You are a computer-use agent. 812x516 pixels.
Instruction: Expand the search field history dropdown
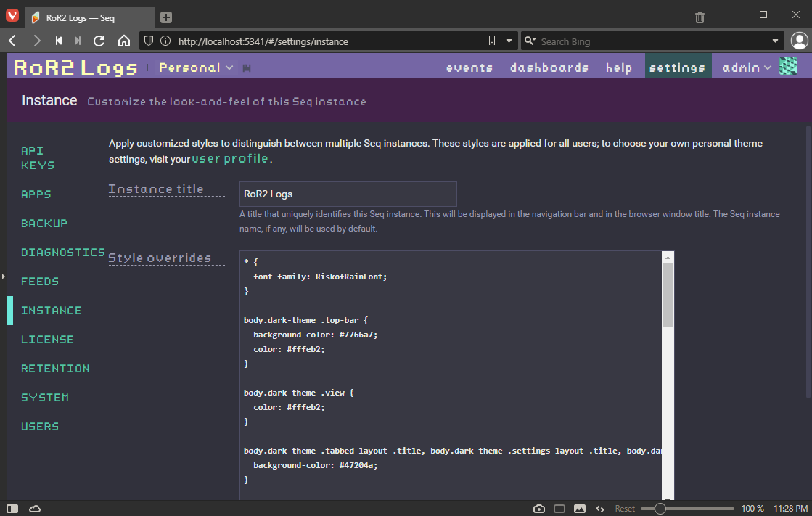point(775,41)
